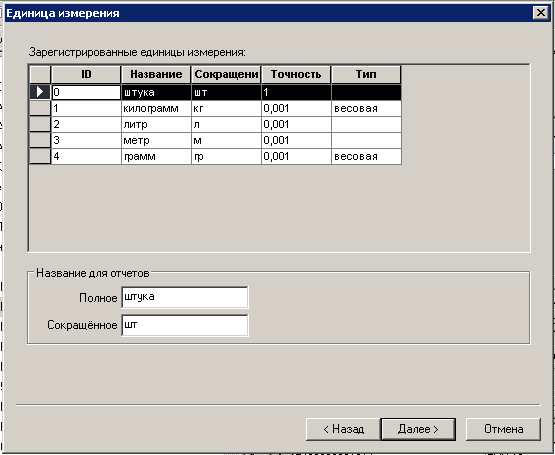Sort by the ID column header
The width and height of the screenshot is (555, 455).
tap(86, 74)
